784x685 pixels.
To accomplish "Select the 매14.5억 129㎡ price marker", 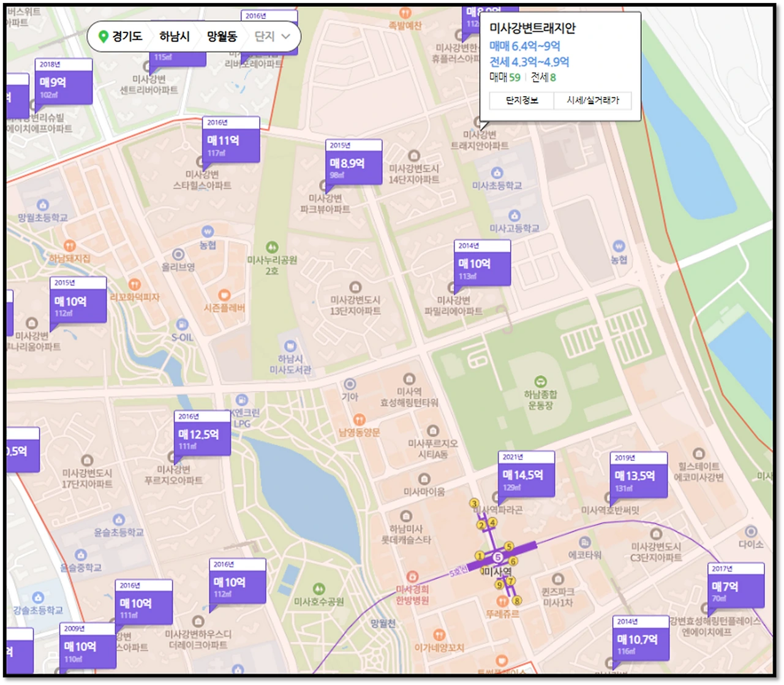I will coord(526,474).
